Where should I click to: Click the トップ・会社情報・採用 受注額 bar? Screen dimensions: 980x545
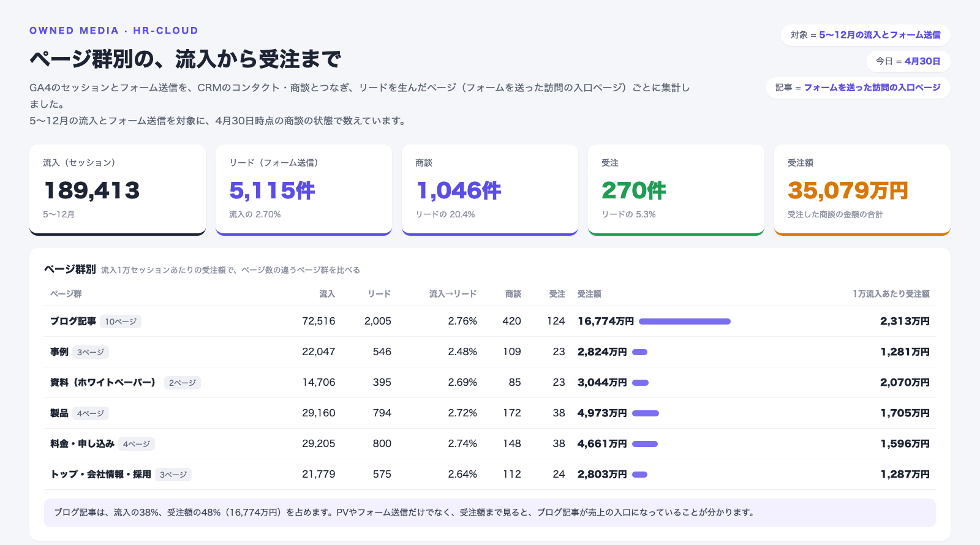[x=639, y=475]
